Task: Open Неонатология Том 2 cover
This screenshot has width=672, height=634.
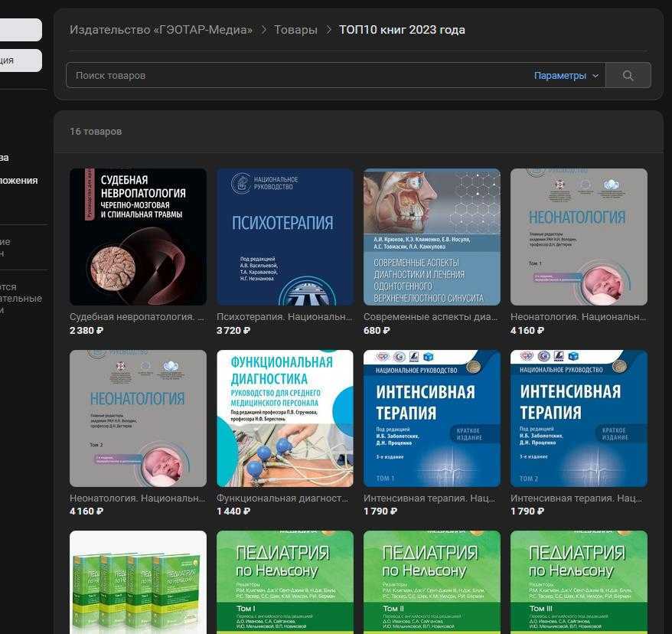Action: pos(138,418)
